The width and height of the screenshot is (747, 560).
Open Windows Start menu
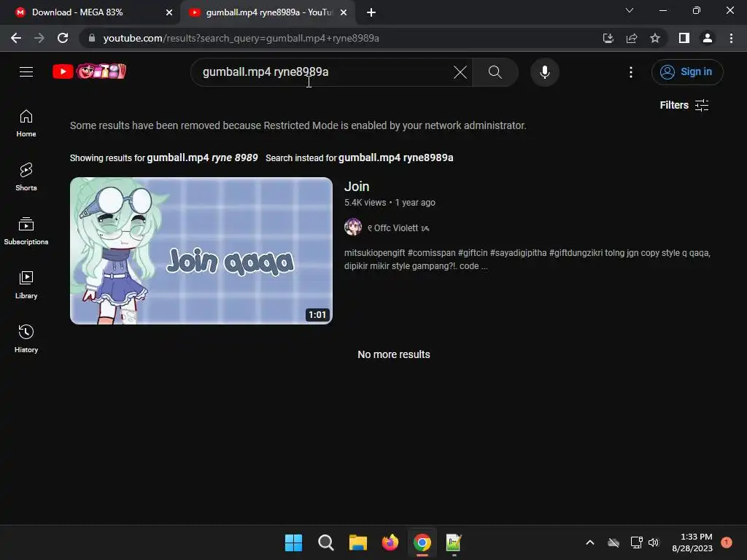pos(293,542)
